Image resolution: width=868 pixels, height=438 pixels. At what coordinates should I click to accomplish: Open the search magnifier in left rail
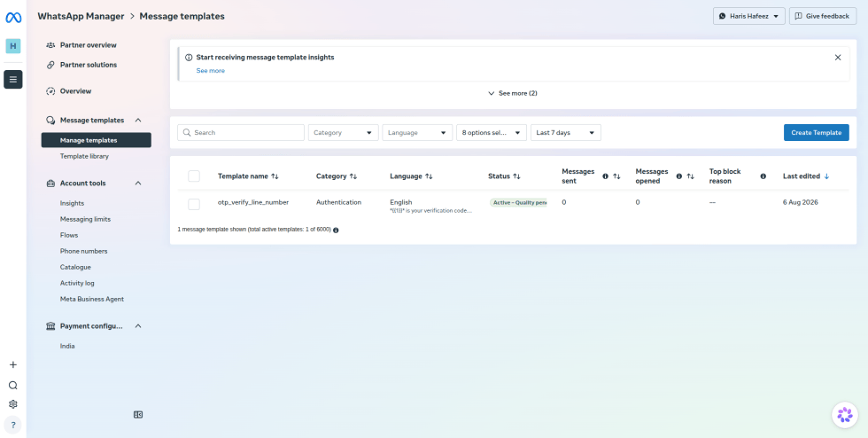click(13, 386)
